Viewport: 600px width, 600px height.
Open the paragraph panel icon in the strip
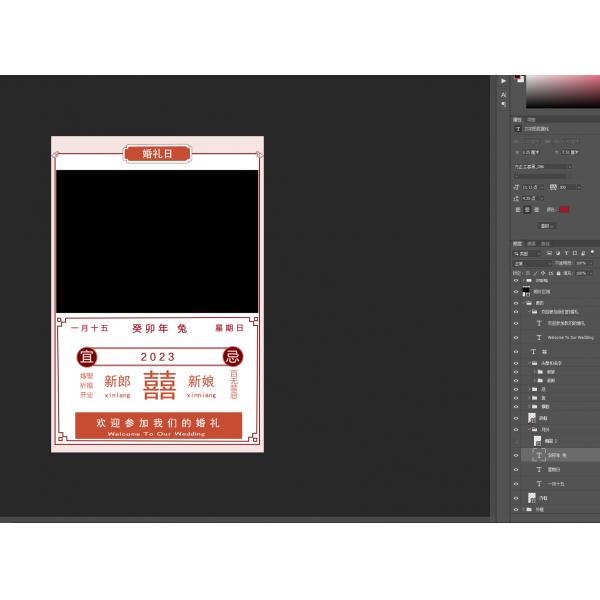pos(504,104)
